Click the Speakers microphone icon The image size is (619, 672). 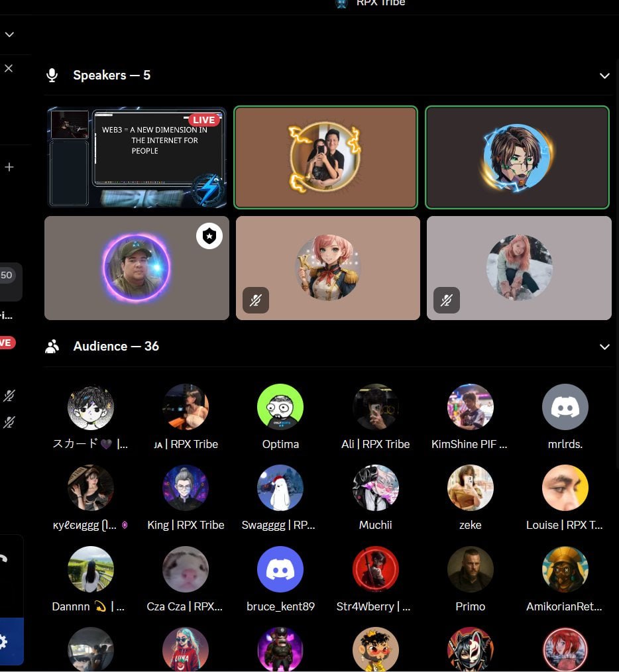point(52,76)
